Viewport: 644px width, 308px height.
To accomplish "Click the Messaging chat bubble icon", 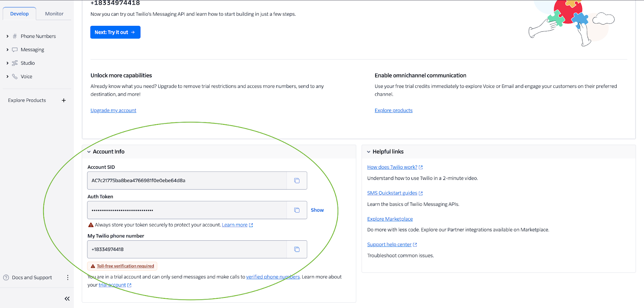I will (15, 50).
